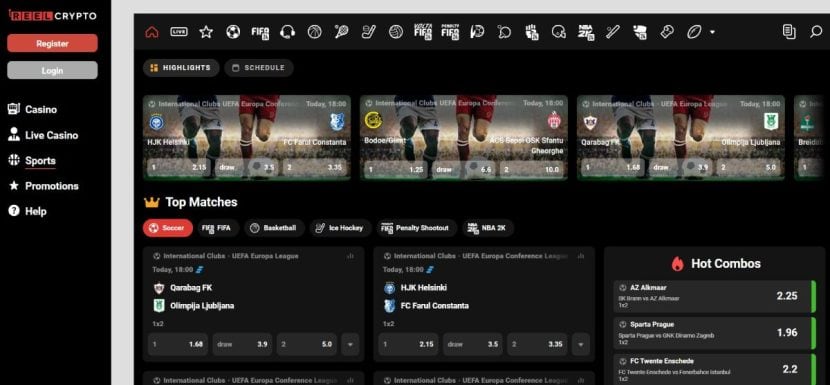The image size is (830, 385).
Task: Switch to the Schedule tab
Action: (259, 68)
